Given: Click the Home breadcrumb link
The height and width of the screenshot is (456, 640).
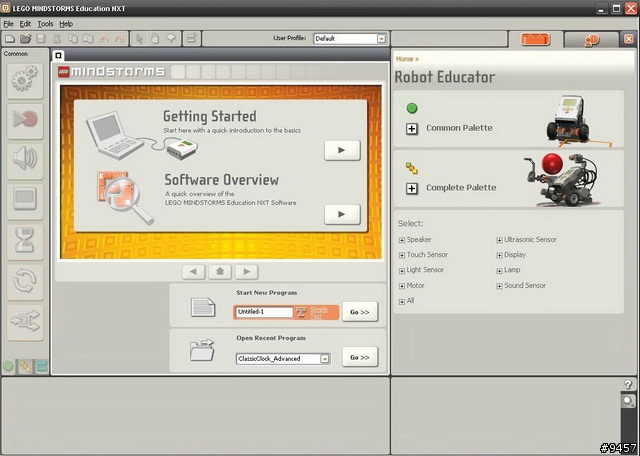Looking at the screenshot, I should point(404,59).
